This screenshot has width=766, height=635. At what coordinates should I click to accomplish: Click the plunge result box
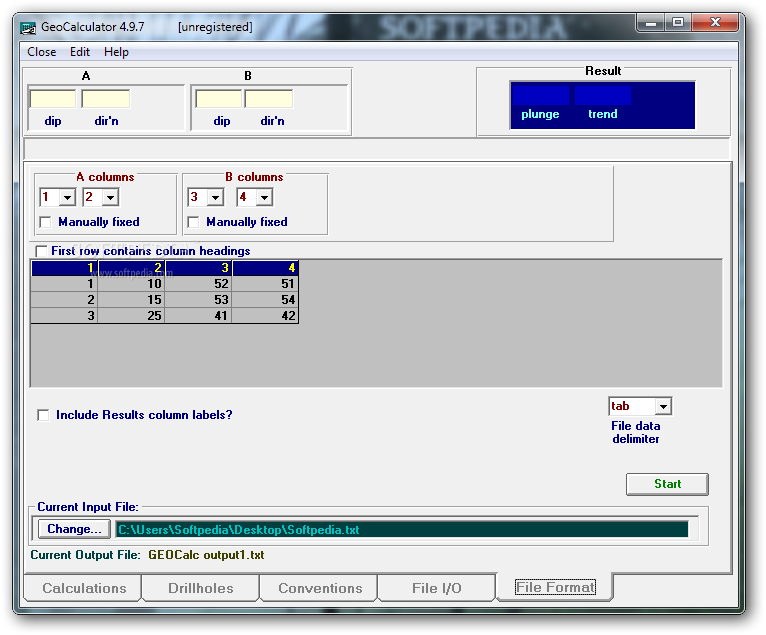pos(540,95)
